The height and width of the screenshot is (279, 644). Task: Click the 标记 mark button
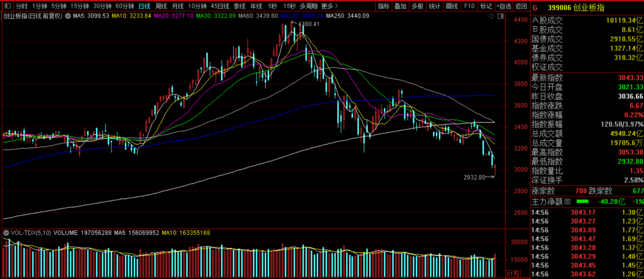click(x=486, y=7)
